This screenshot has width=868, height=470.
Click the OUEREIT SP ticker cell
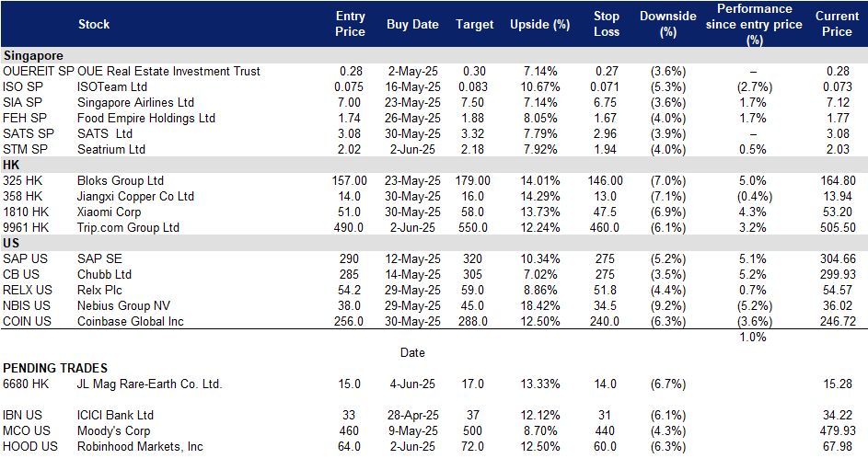click(38, 71)
